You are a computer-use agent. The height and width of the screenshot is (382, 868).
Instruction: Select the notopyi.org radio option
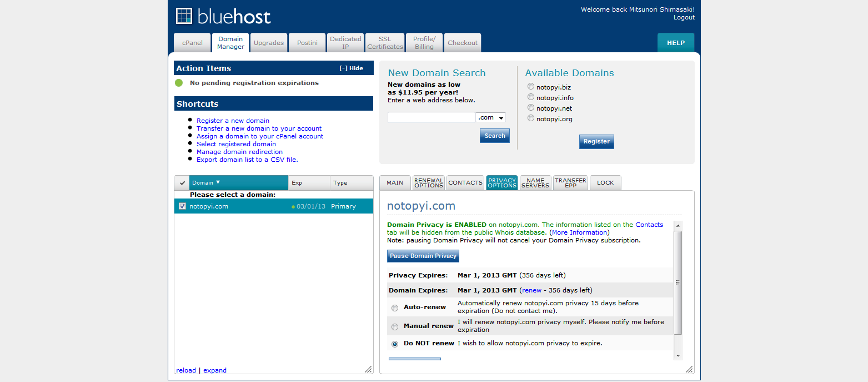click(x=531, y=118)
